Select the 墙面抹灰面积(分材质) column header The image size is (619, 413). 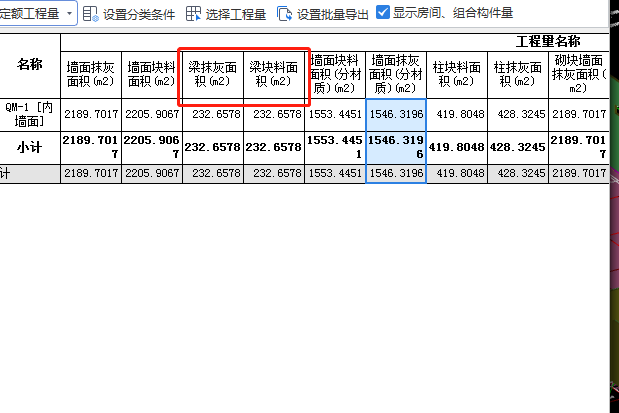pyautogui.click(x=396, y=75)
